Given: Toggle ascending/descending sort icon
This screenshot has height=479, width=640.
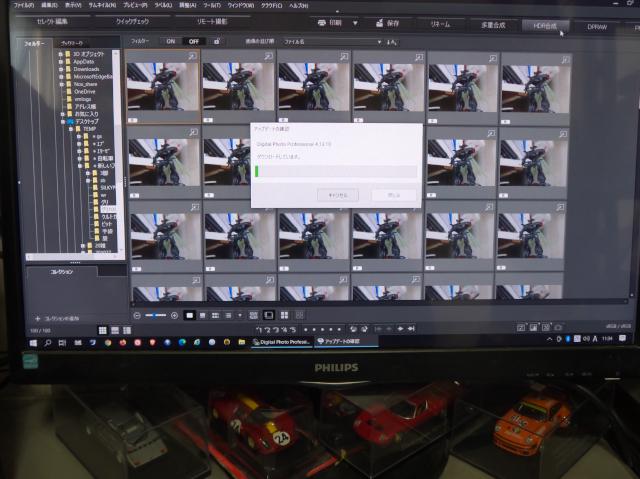Looking at the screenshot, I should coord(391,42).
